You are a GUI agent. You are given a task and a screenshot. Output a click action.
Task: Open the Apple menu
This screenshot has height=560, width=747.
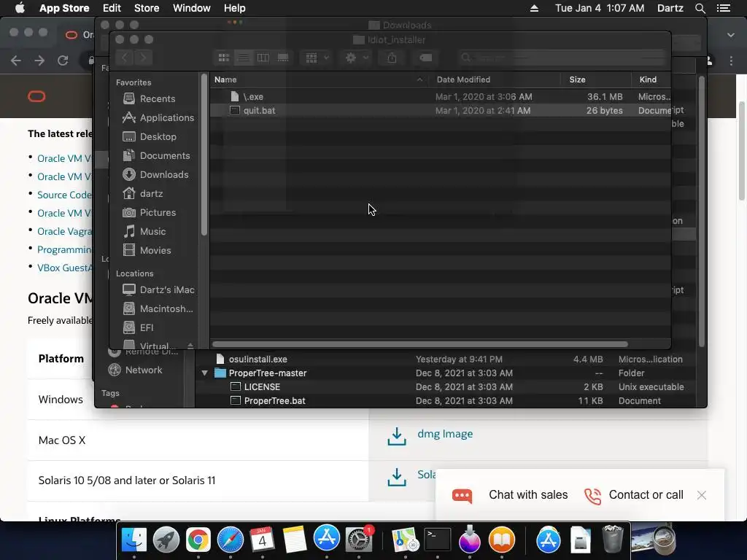[x=20, y=8]
